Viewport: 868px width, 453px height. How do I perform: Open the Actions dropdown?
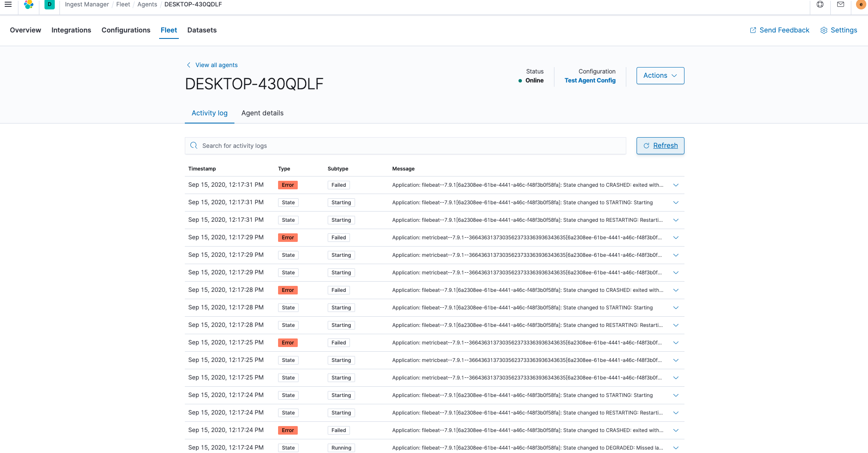(660, 75)
